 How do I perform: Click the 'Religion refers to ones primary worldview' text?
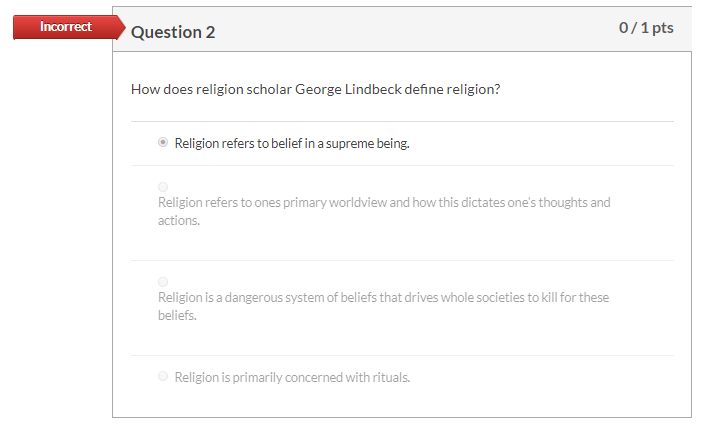(x=383, y=202)
